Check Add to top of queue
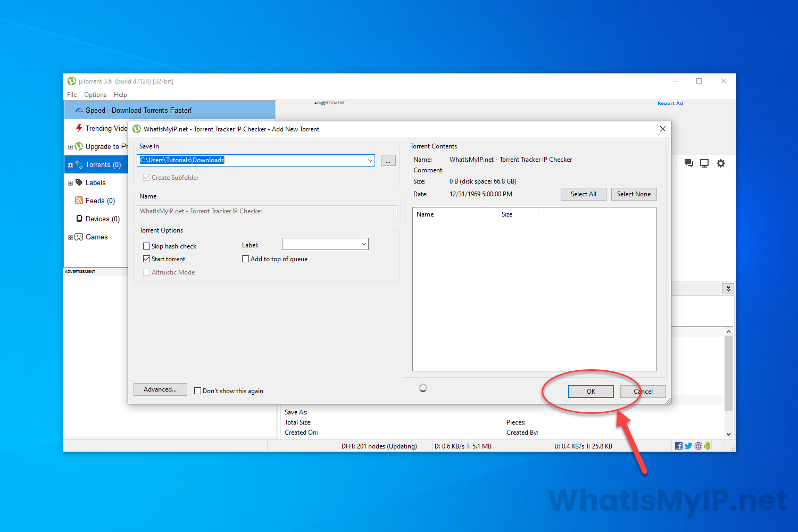The image size is (798, 532). pos(245,259)
